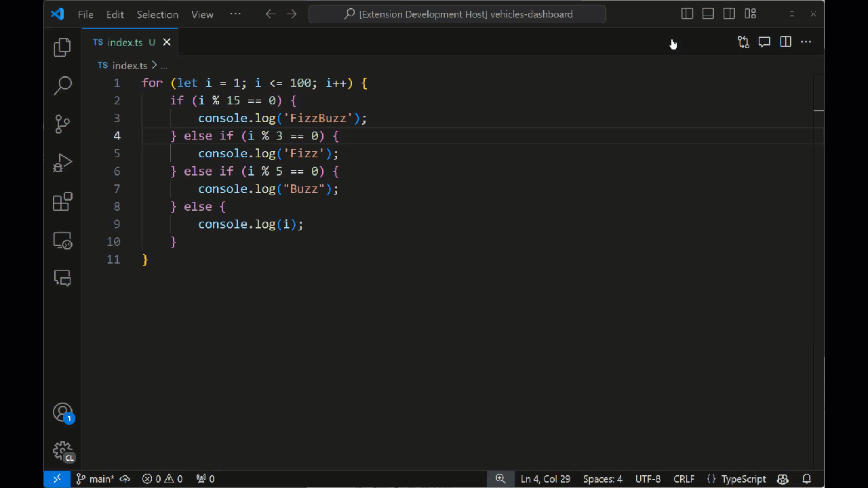Open the Customize Layout dropdown control
The width and height of the screenshot is (868, 488).
pyautogui.click(x=750, y=14)
